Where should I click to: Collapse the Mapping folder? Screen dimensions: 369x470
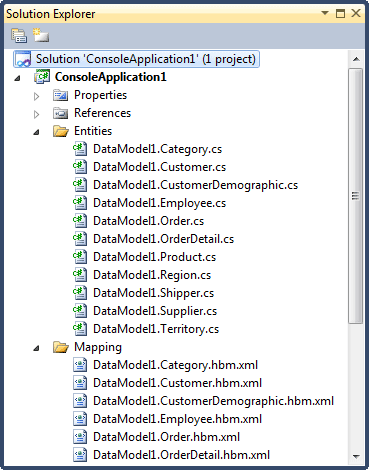tap(36, 348)
